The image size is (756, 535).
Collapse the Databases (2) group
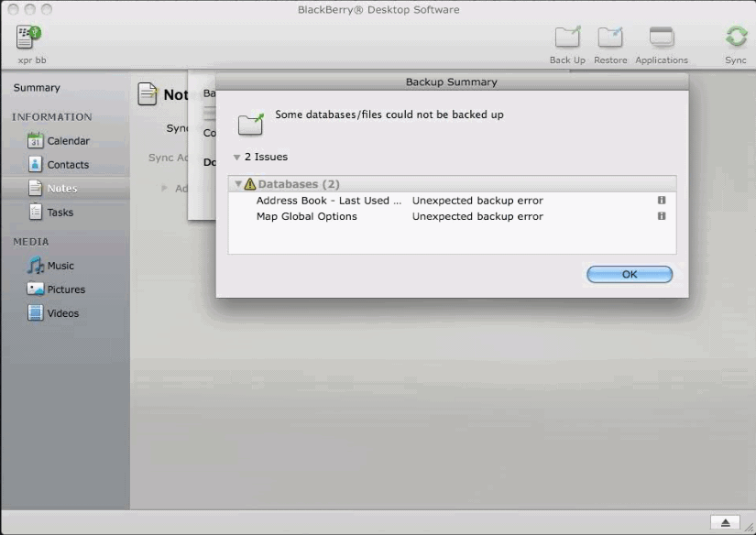(x=237, y=184)
